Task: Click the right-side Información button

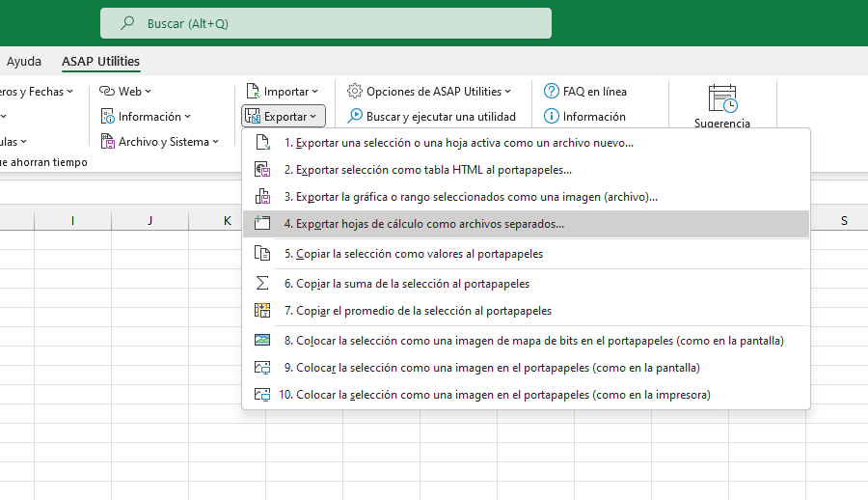Action: point(584,117)
